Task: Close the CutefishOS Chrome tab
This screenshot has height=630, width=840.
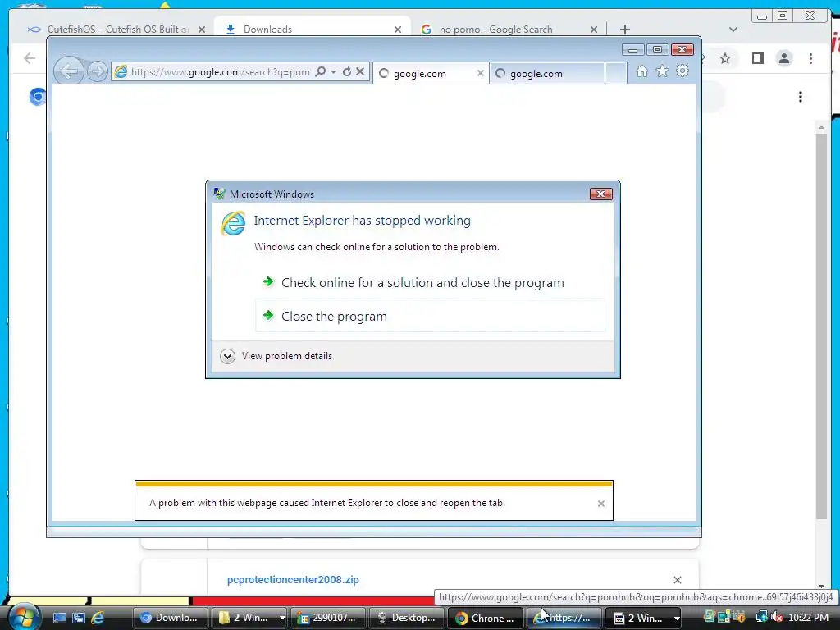Action: (x=202, y=30)
